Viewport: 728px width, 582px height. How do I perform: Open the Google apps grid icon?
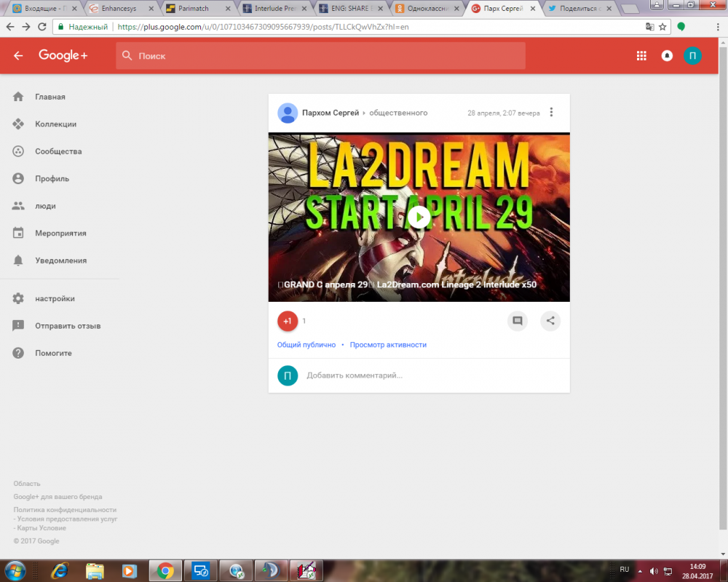(641, 56)
